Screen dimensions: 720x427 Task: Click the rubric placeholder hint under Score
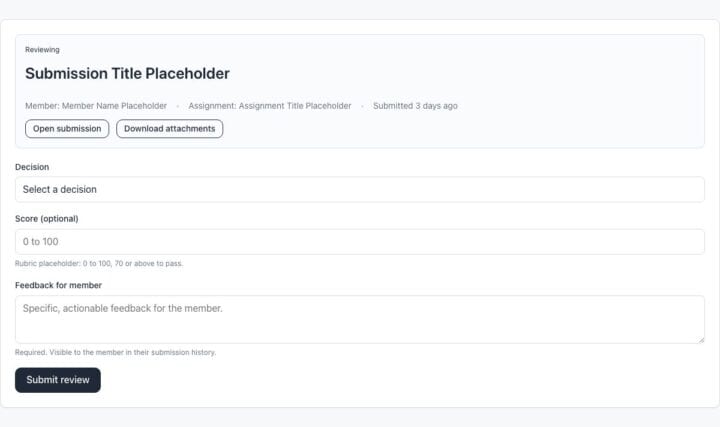coord(99,264)
